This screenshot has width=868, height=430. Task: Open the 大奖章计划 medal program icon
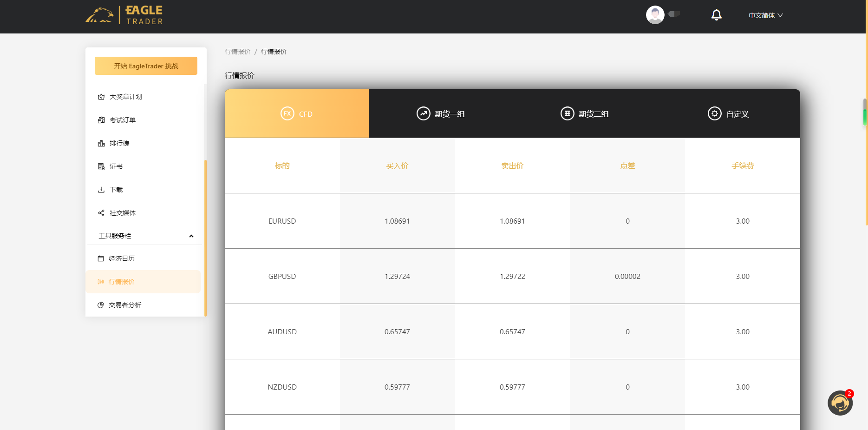click(x=102, y=97)
